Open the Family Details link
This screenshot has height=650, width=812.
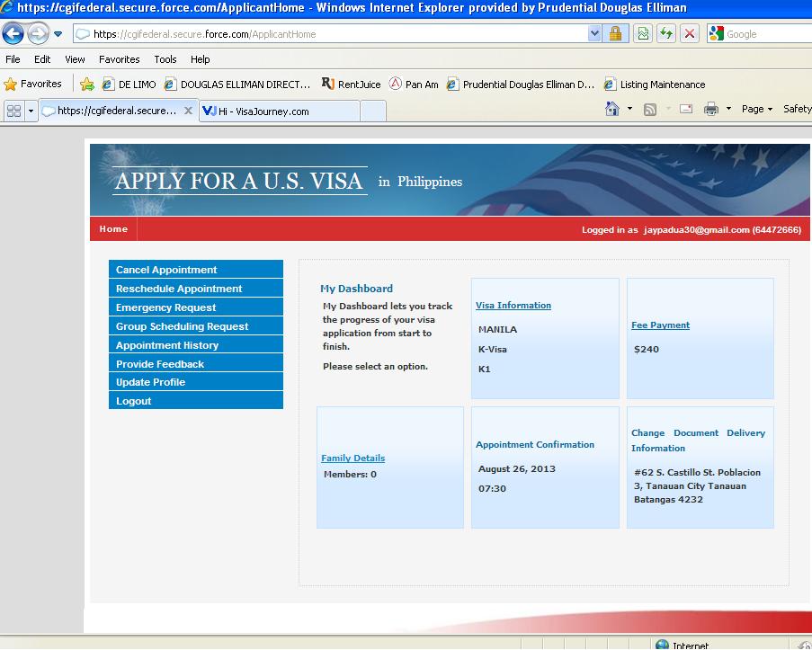(352, 458)
